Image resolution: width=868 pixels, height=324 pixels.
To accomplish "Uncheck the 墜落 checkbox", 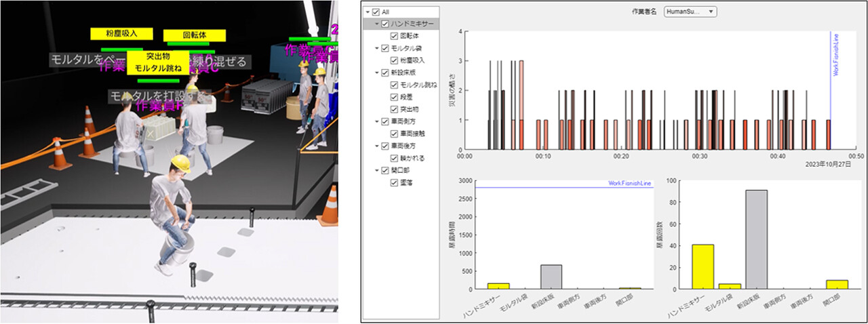I will click(x=394, y=182).
